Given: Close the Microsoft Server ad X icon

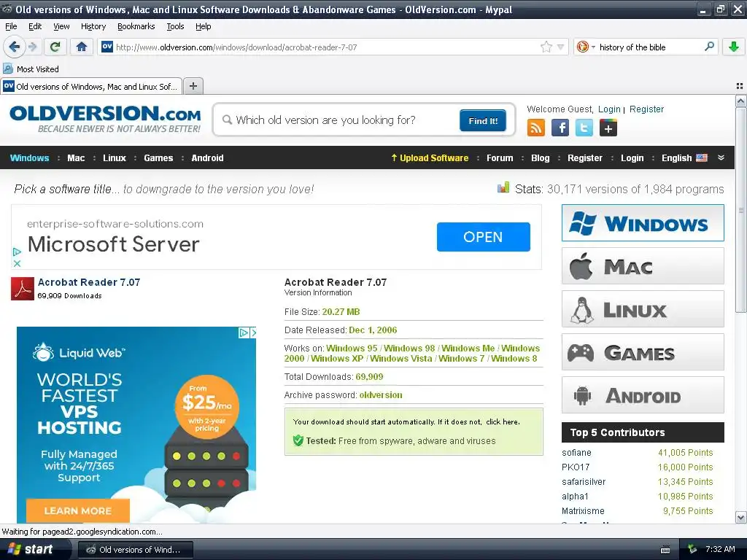Looking at the screenshot, I should 18,263.
